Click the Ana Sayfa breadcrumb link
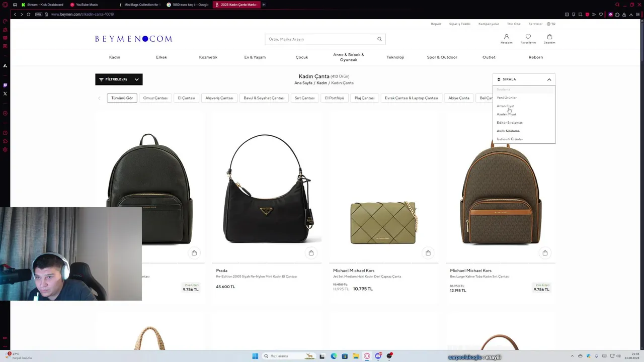The image size is (644, 362). pyautogui.click(x=303, y=83)
